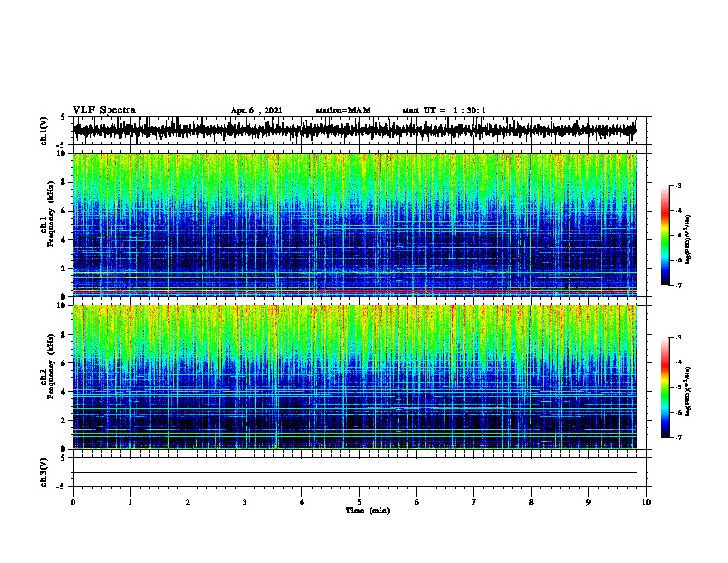Click the ch.1 spectrogram color scale bar

665,236
